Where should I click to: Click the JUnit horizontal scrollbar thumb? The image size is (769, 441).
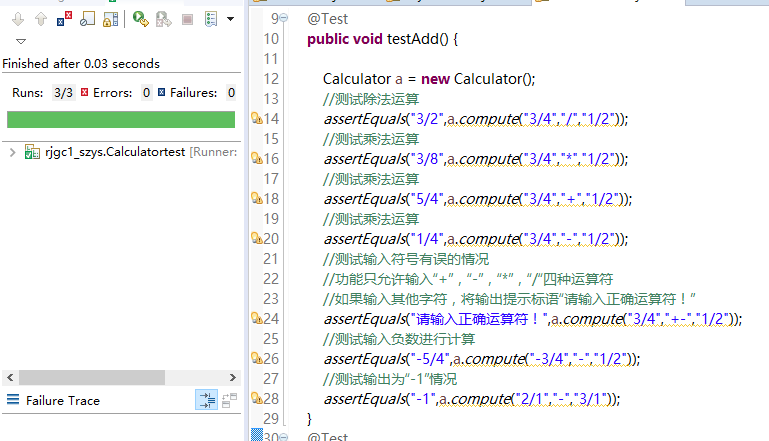click(92, 378)
